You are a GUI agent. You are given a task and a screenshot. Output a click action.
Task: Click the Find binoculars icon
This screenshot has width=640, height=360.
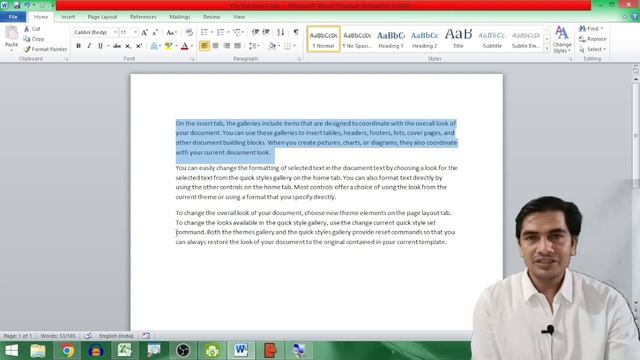click(x=582, y=29)
